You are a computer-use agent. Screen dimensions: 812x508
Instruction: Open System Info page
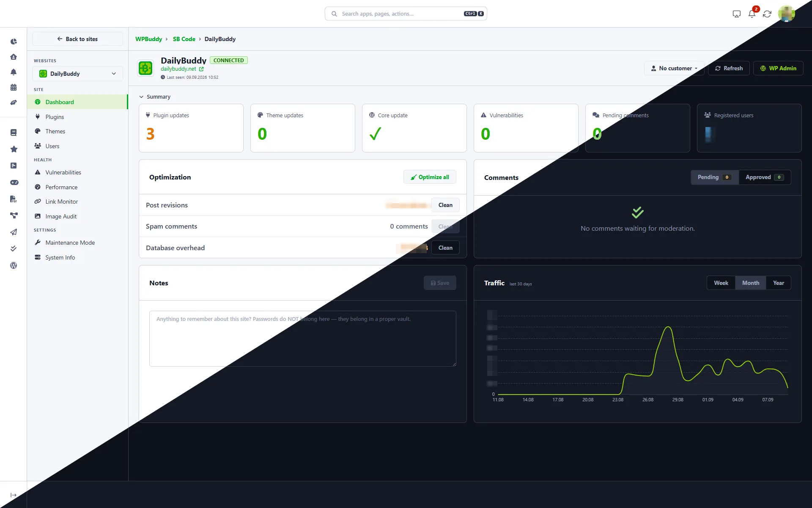(77, 257)
